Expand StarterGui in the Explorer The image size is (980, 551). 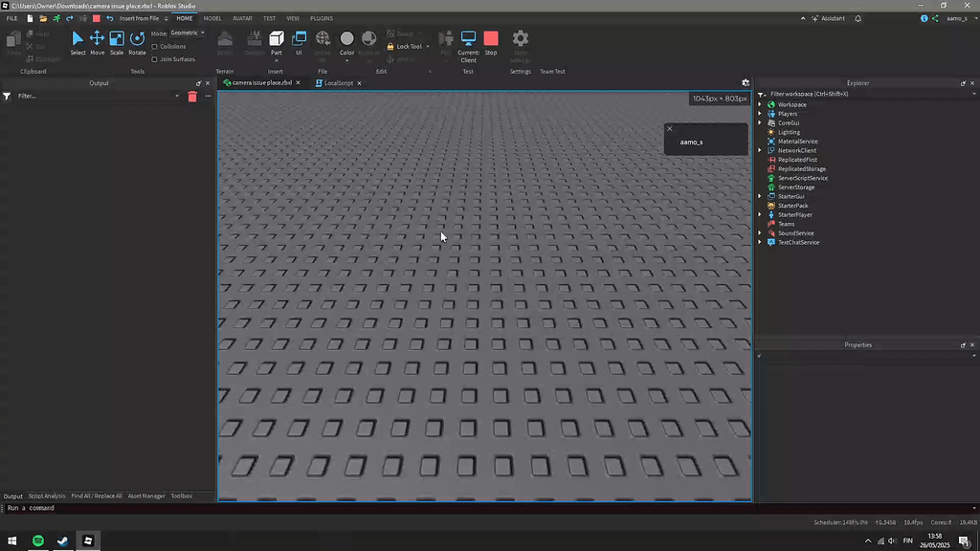759,196
